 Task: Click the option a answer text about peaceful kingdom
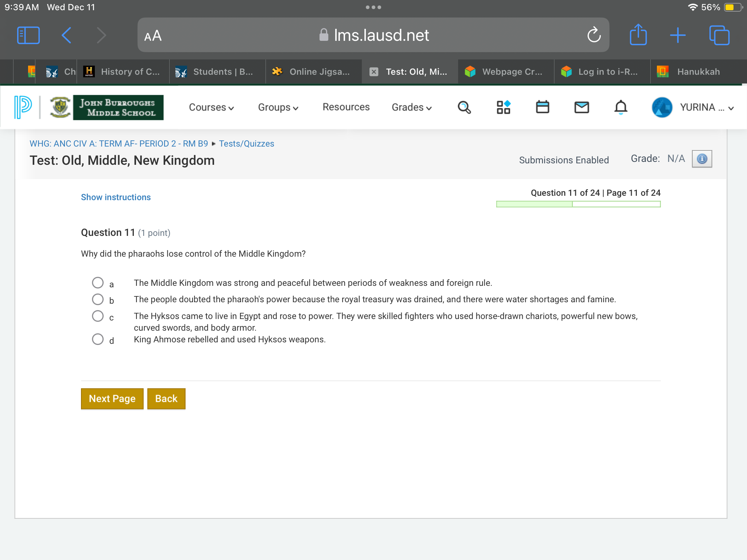(313, 283)
